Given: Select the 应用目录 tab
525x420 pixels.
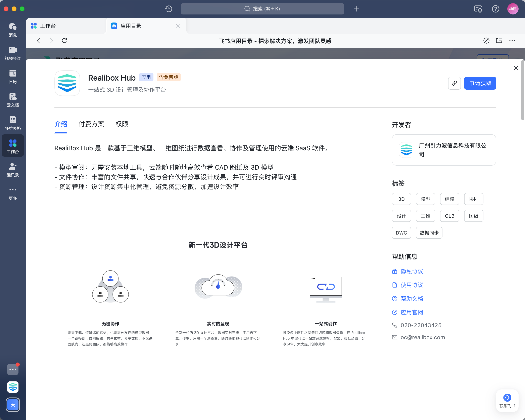Looking at the screenshot, I should click(146, 26).
